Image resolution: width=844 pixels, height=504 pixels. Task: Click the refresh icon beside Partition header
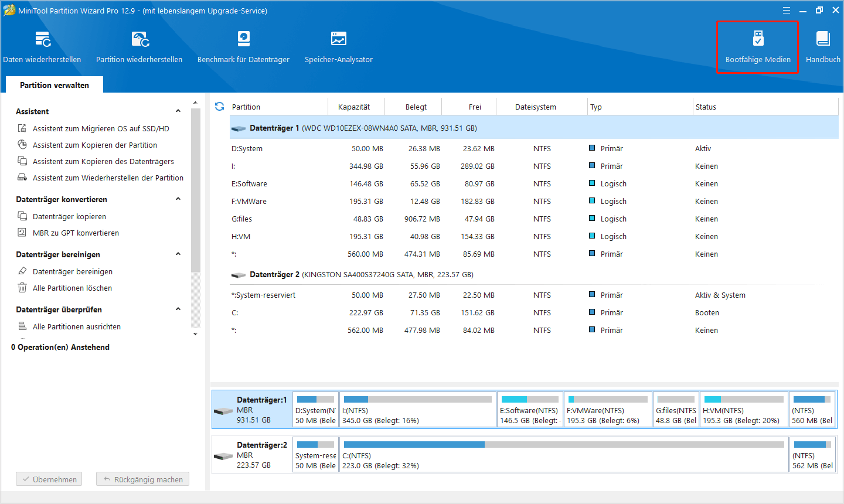coord(220,107)
